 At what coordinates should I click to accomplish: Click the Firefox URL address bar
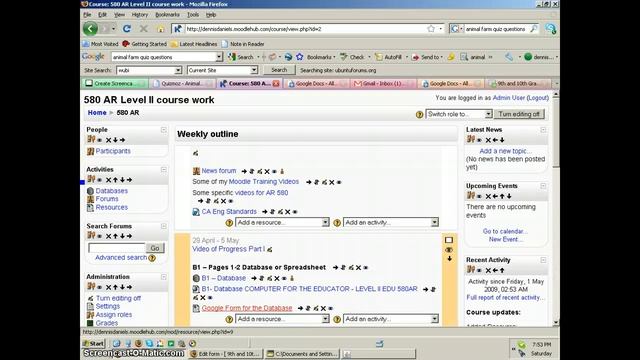304,29
